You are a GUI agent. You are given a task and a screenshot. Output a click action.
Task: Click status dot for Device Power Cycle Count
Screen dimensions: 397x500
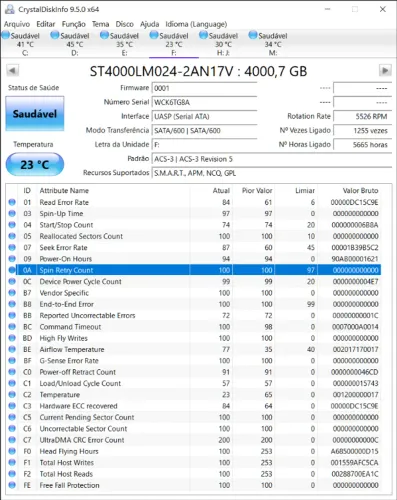point(12,281)
